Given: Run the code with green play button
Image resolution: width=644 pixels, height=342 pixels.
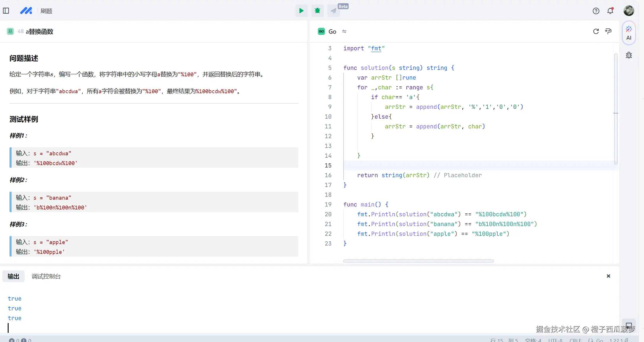Looking at the screenshot, I should 301,11.
